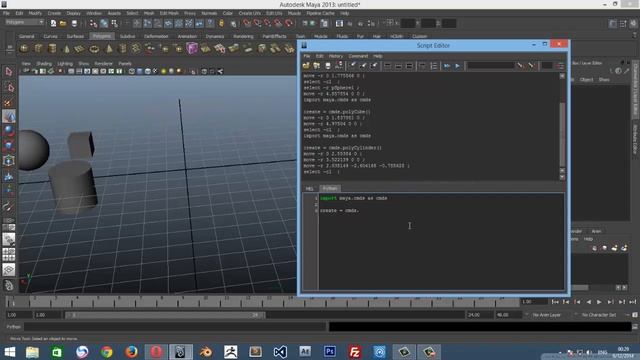Open the File menu in main menubar
The height and width of the screenshot is (360, 640).
pyautogui.click(x=6, y=13)
